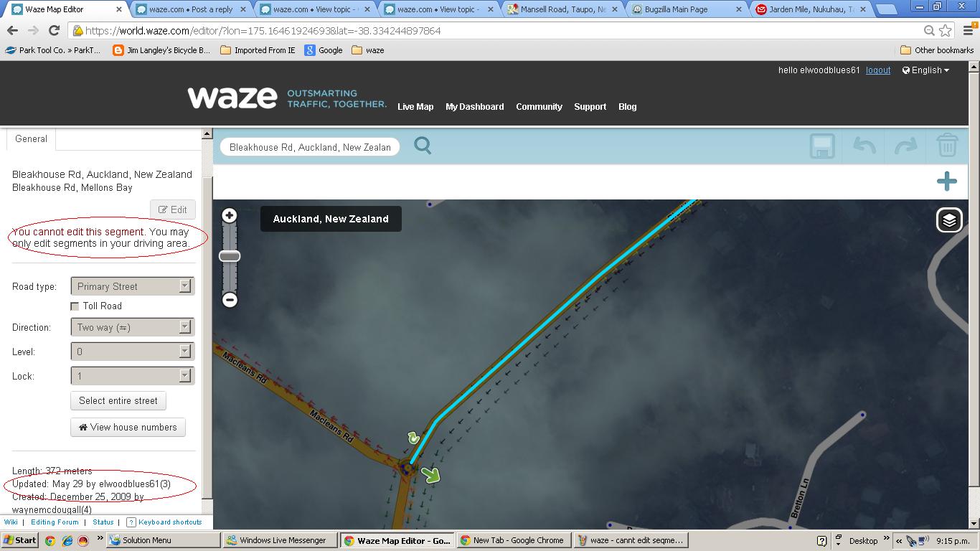Open the Community menu item
This screenshot has width=980, height=551.
(539, 107)
